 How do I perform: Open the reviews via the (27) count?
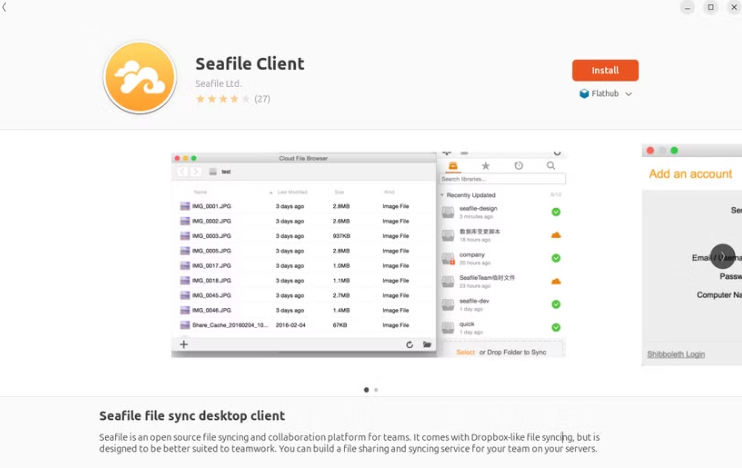tap(262, 99)
